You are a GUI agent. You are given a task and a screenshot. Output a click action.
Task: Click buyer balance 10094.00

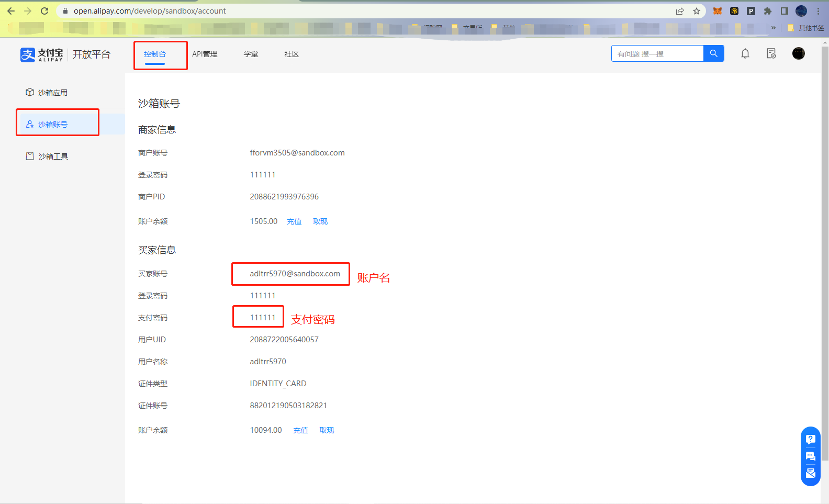coord(266,430)
